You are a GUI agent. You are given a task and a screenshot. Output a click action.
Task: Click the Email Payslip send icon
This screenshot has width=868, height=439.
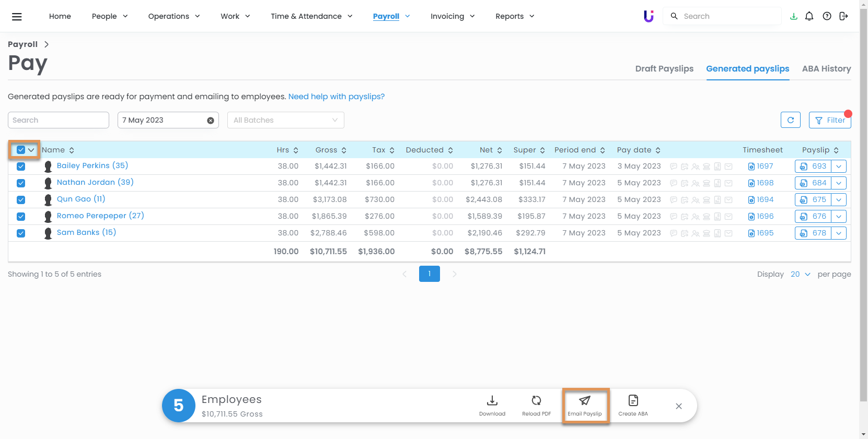click(585, 401)
